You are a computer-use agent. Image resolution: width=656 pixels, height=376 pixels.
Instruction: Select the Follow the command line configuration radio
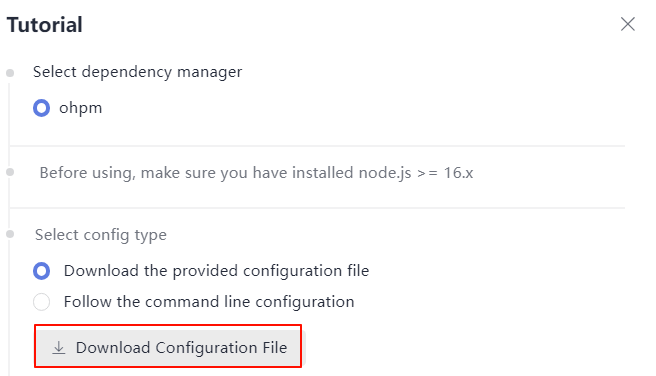[41, 302]
